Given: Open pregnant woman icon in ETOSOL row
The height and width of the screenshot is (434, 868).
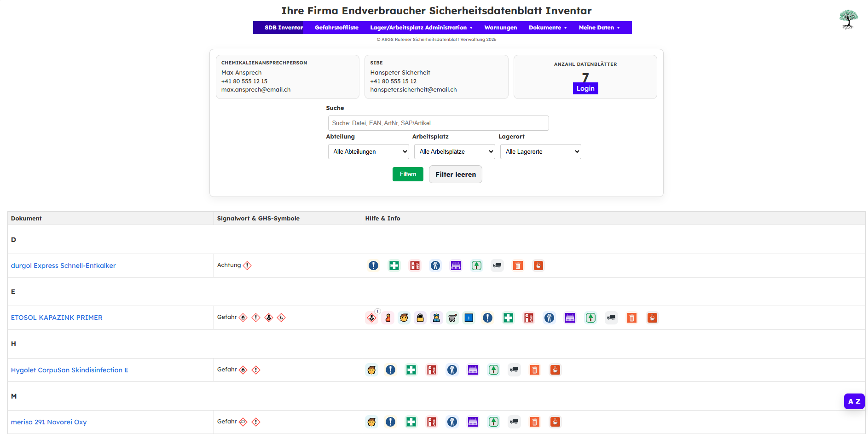Looking at the screenshot, I should point(388,318).
